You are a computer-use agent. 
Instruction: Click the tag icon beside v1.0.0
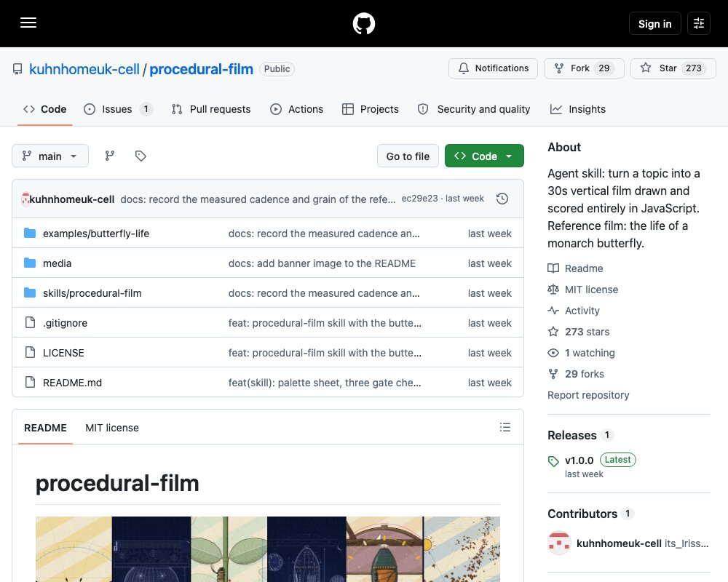[x=553, y=461]
